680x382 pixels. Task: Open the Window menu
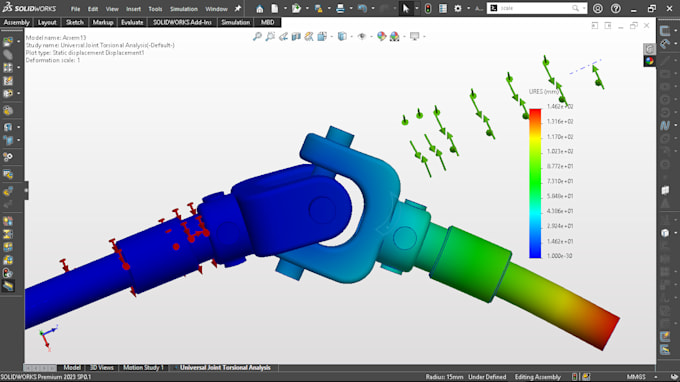pyautogui.click(x=216, y=9)
